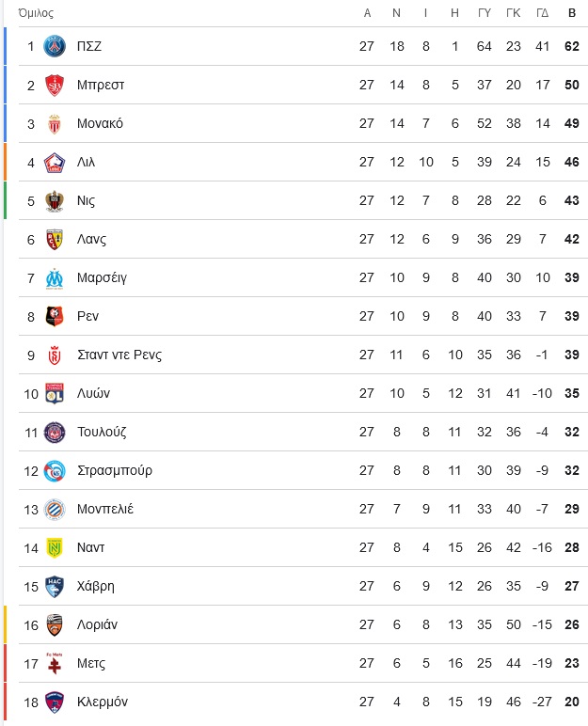The height and width of the screenshot is (726, 588).
Task: Select the Σταντ ντε Ρενς team name
Action: click(x=119, y=355)
